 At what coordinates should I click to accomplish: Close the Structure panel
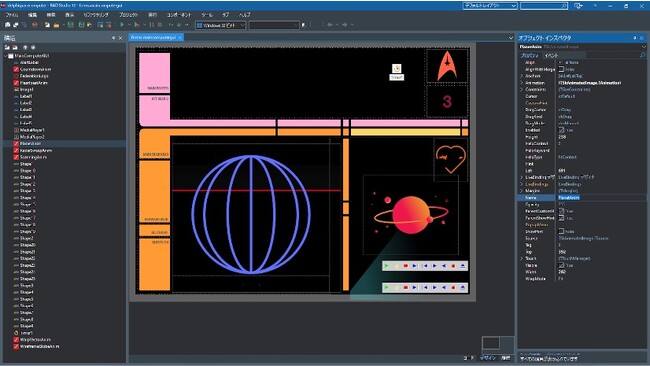(x=120, y=38)
